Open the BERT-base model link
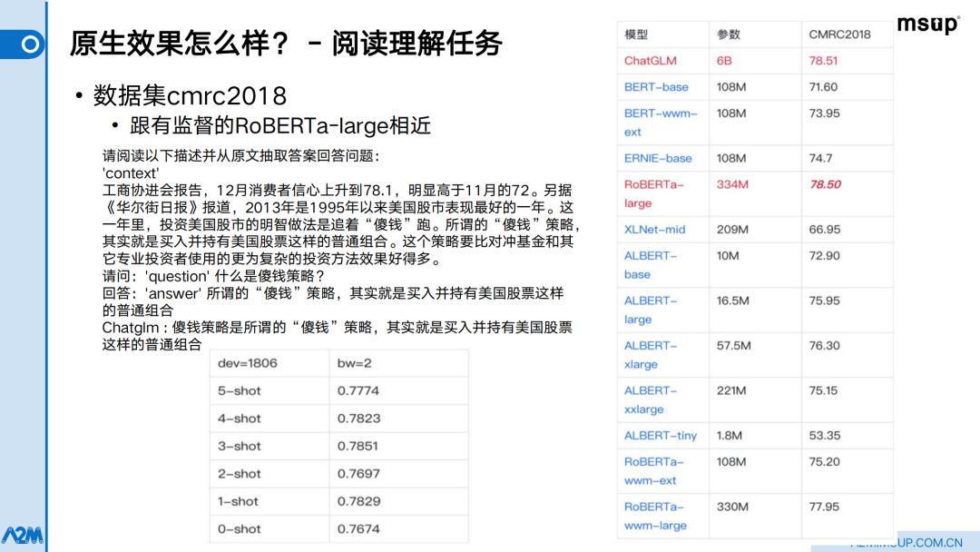The height and width of the screenshot is (552, 980). (656, 87)
